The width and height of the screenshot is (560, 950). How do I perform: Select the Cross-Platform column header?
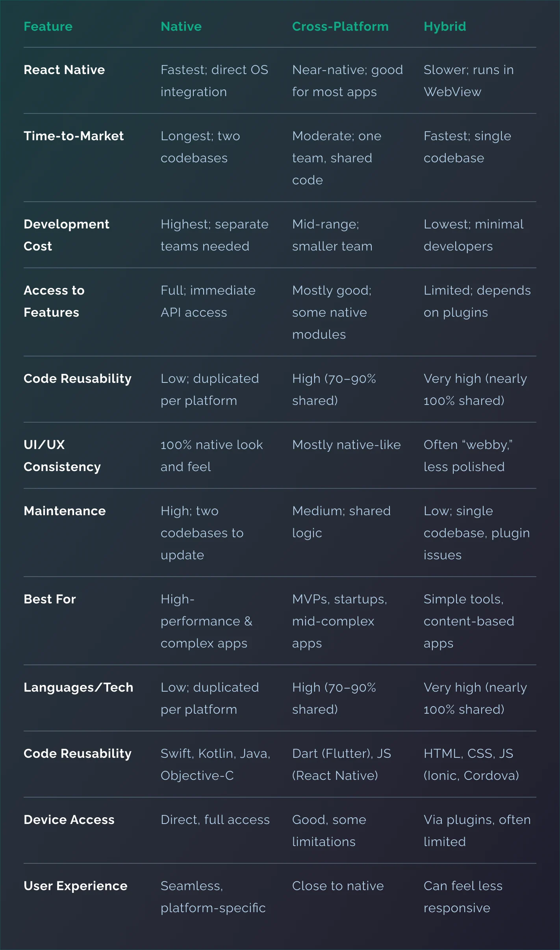pos(340,26)
